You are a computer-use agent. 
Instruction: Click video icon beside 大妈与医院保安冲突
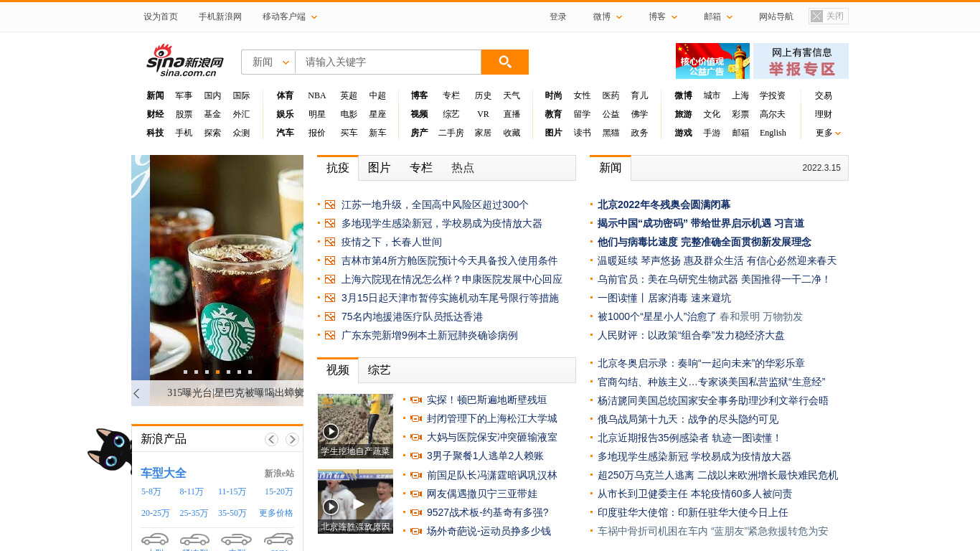415,437
